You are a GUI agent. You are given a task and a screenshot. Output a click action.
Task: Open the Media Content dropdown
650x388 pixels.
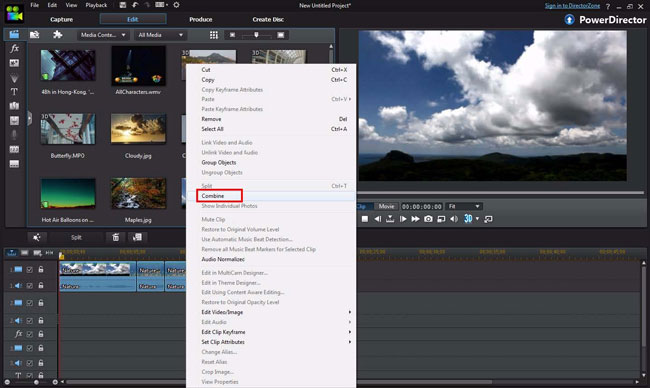(x=103, y=35)
